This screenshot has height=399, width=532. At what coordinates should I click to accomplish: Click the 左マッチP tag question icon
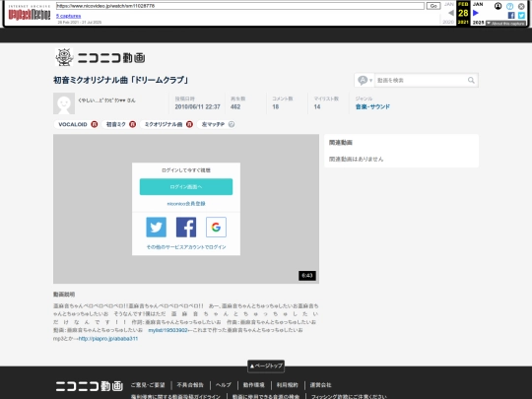coord(232,124)
